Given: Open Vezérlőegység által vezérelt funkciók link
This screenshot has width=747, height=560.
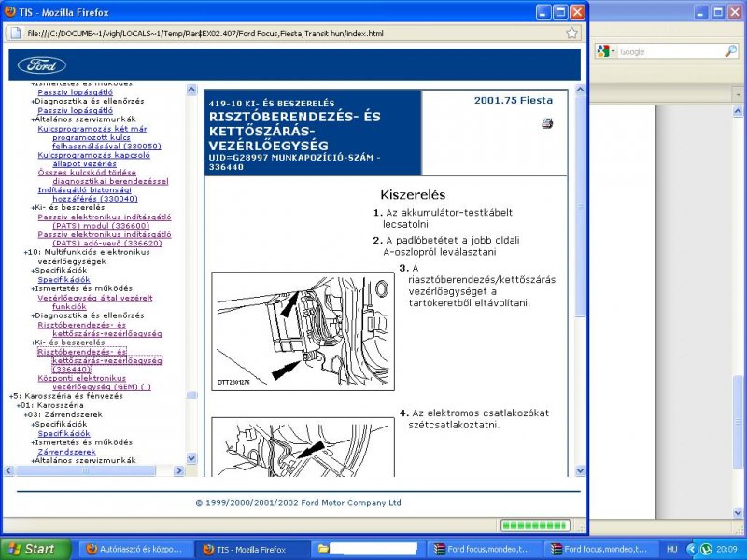Looking at the screenshot, I should click(95, 301).
